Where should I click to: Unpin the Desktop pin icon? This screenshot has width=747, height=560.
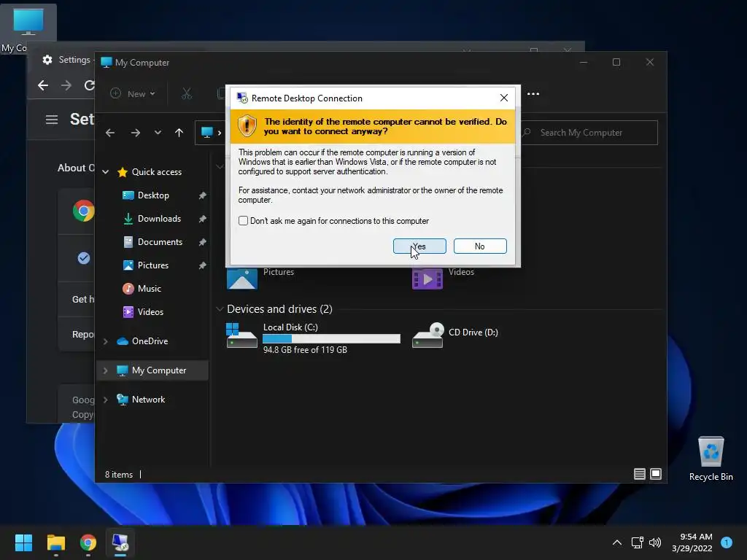pos(202,195)
